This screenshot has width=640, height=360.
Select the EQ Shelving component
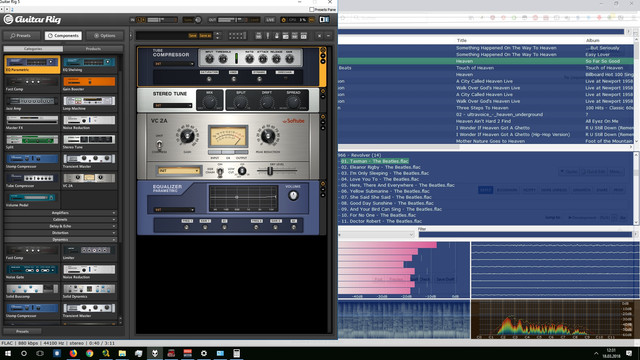[89, 64]
